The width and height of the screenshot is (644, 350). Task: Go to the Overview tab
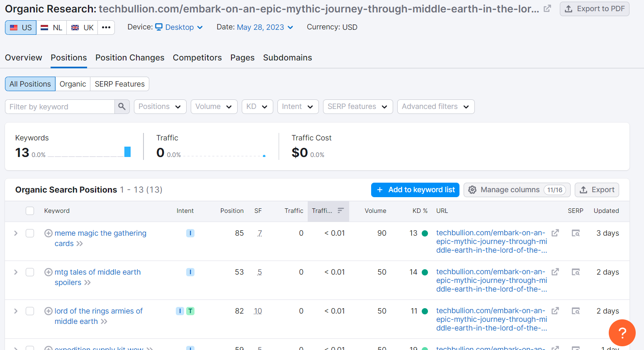[24, 58]
